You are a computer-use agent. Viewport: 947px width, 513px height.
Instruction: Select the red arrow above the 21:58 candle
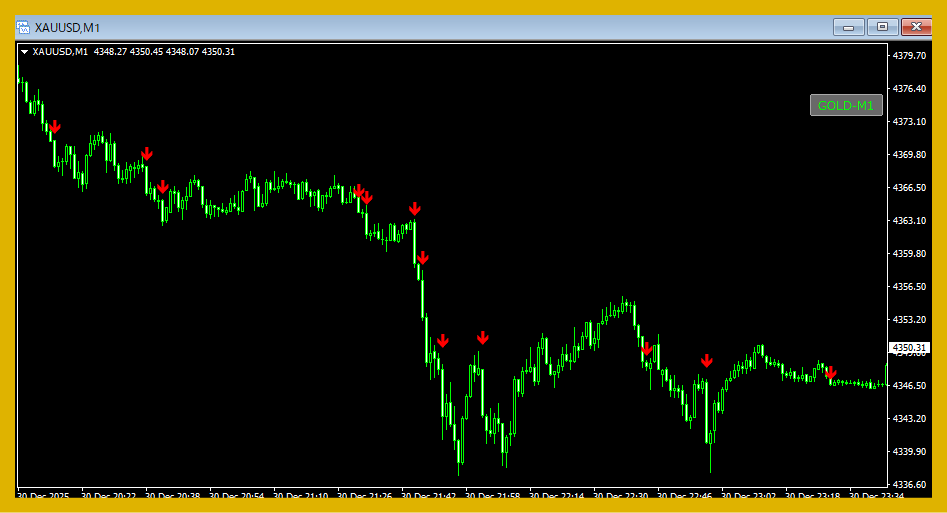click(482, 338)
